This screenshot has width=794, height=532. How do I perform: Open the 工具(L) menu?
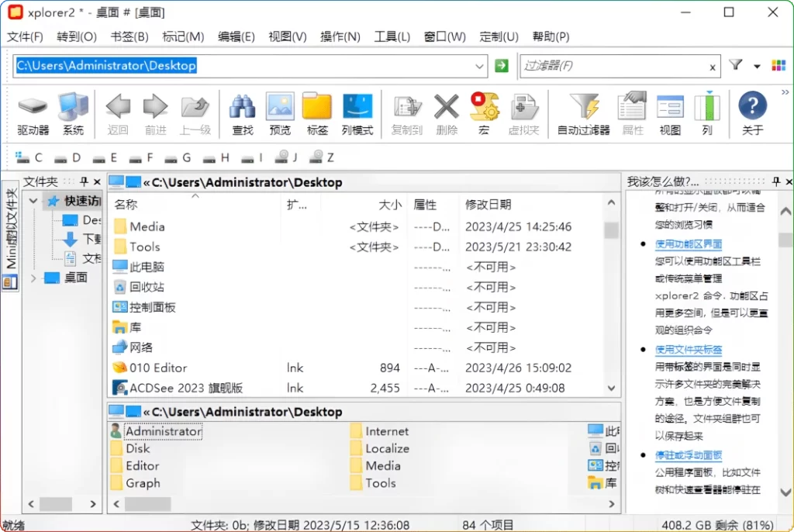(392, 36)
